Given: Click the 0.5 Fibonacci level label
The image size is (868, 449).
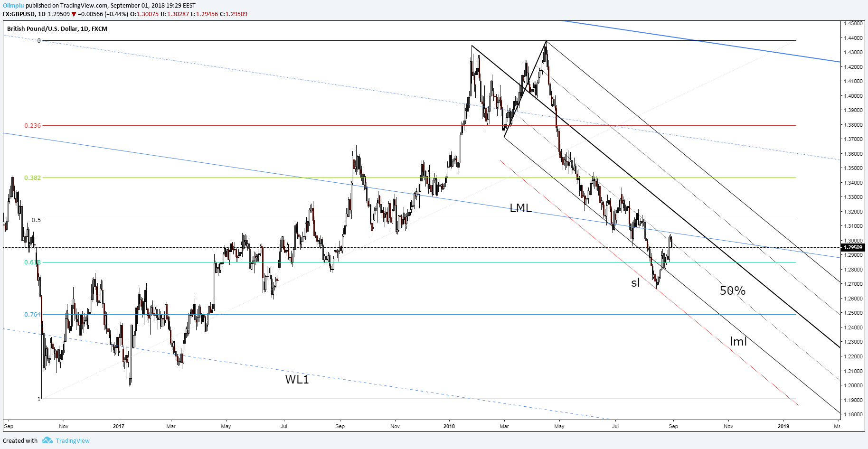Looking at the screenshot, I should tap(37, 220).
